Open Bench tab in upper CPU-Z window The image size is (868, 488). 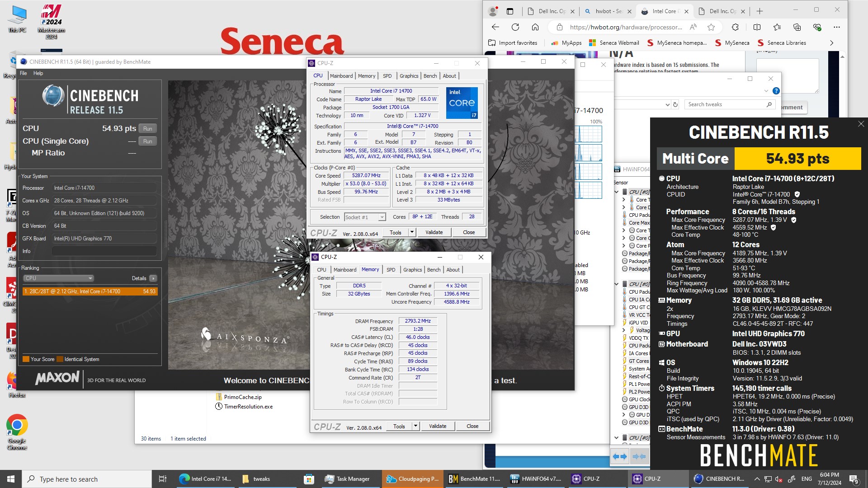pyautogui.click(x=430, y=76)
